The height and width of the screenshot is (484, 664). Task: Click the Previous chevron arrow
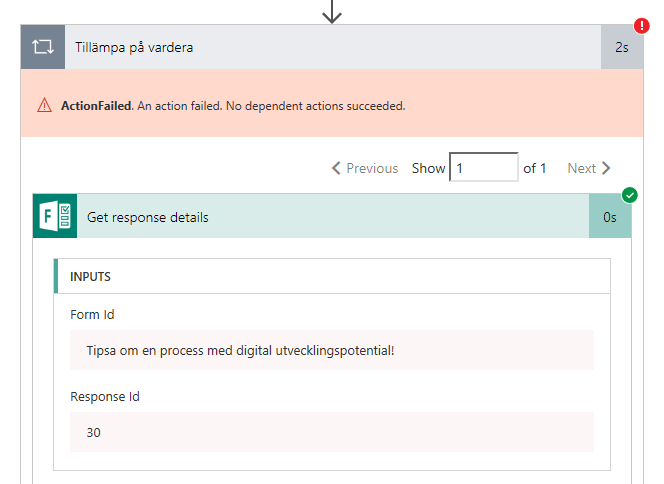pyautogui.click(x=336, y=168)
